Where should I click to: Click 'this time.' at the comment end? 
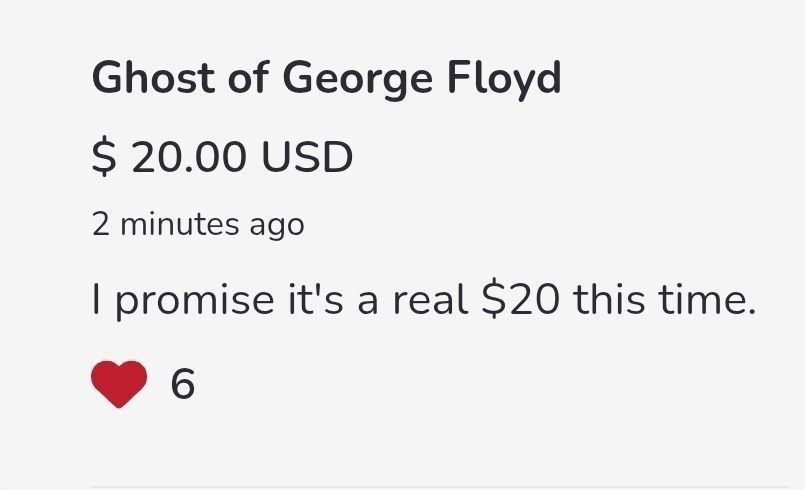click(665, 300)
